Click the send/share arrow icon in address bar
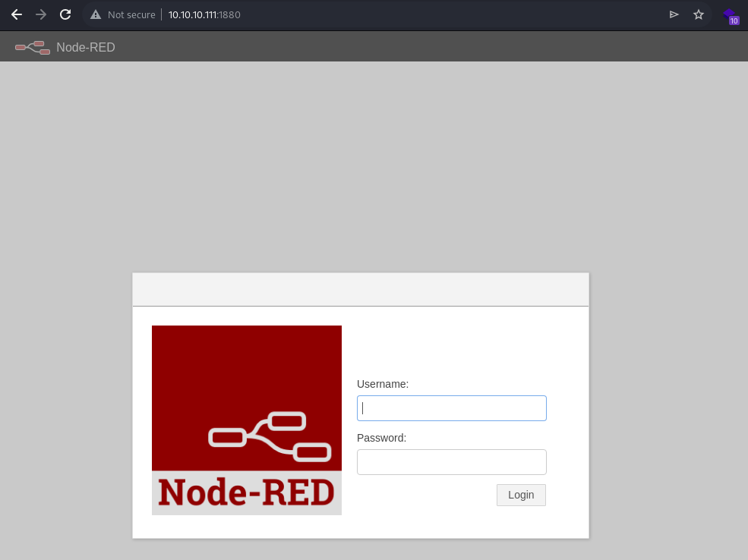The width and height of the screenshot is (748, 560). click(x=674, y=14)
